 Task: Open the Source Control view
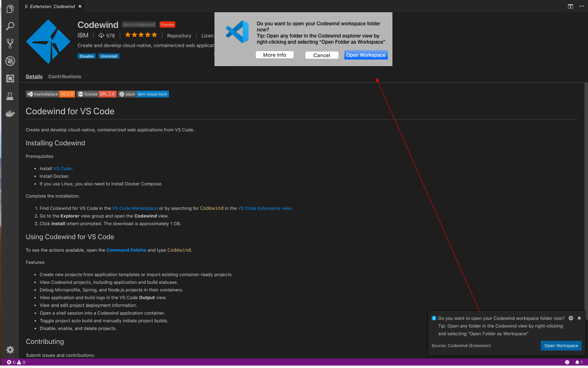pos(10,43)
